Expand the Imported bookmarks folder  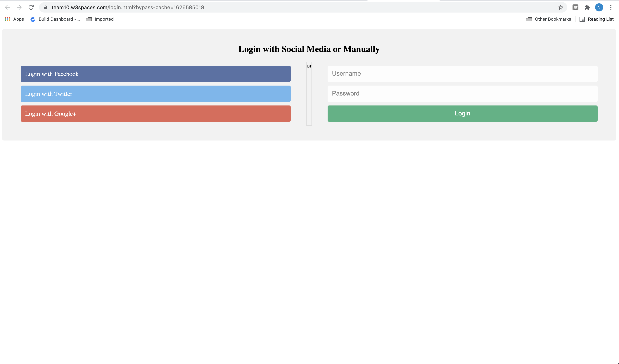pos(100,19)
